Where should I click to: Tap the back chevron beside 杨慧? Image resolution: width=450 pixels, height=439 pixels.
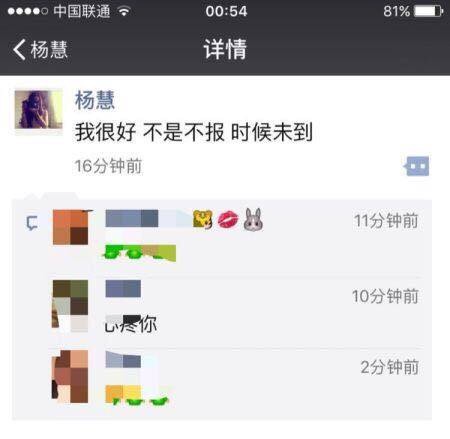click(19, 50)
